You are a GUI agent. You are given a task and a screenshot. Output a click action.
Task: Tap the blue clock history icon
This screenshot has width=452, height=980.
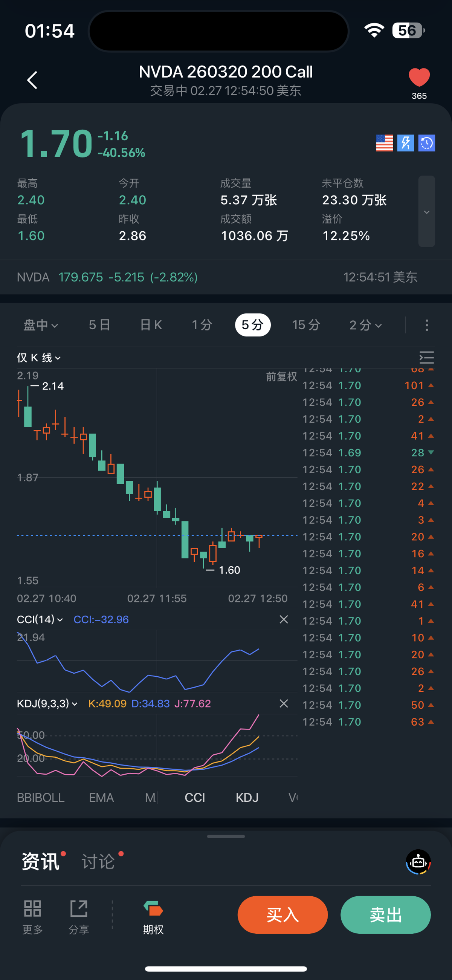pyautogui.click(x=426, y=143)
